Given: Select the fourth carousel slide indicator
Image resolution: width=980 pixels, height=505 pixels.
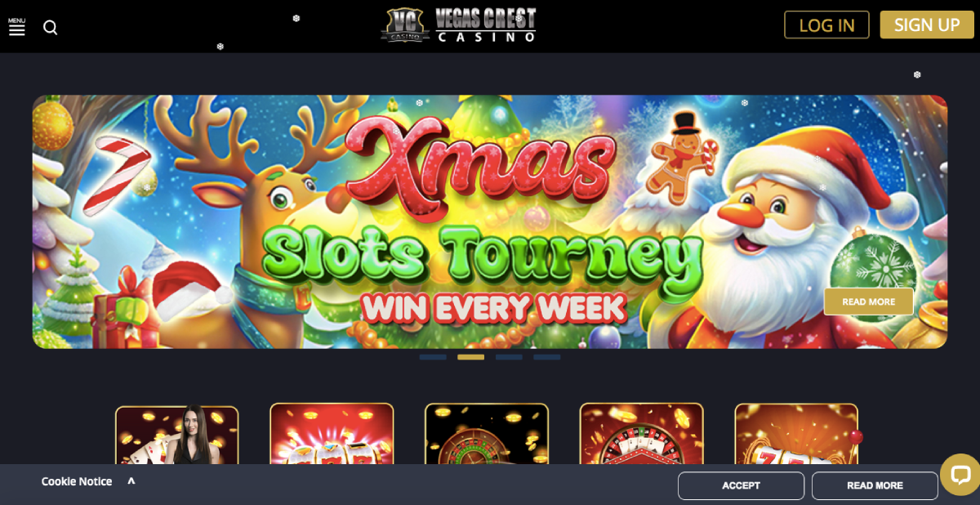Looking at the screenshot, I should 547,357.
